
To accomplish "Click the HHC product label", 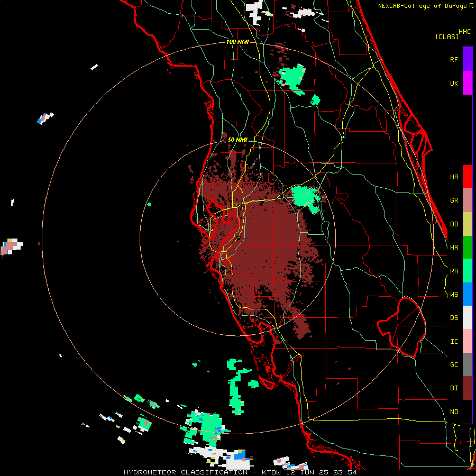I will [465, 32].
